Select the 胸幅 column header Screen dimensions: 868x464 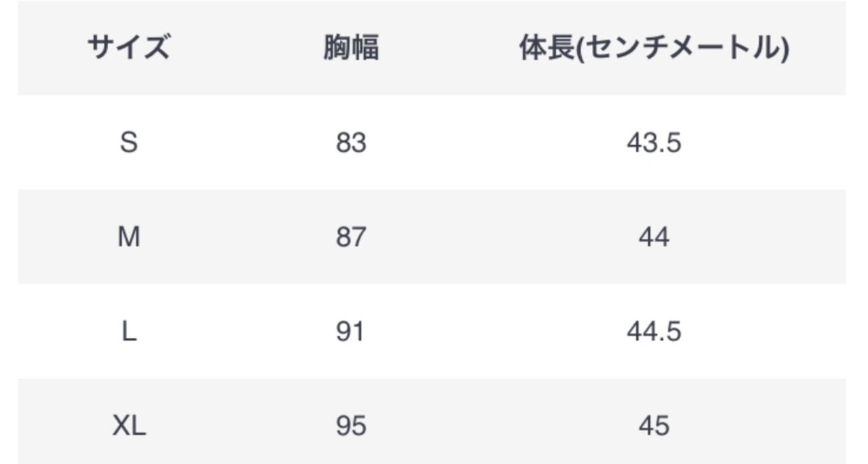tap(351, 49)
